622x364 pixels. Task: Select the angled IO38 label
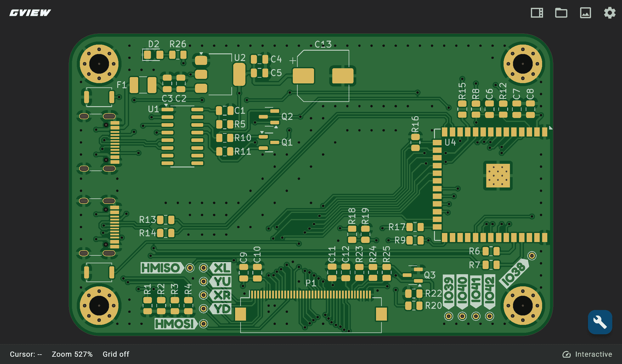[x=514, y=273]
